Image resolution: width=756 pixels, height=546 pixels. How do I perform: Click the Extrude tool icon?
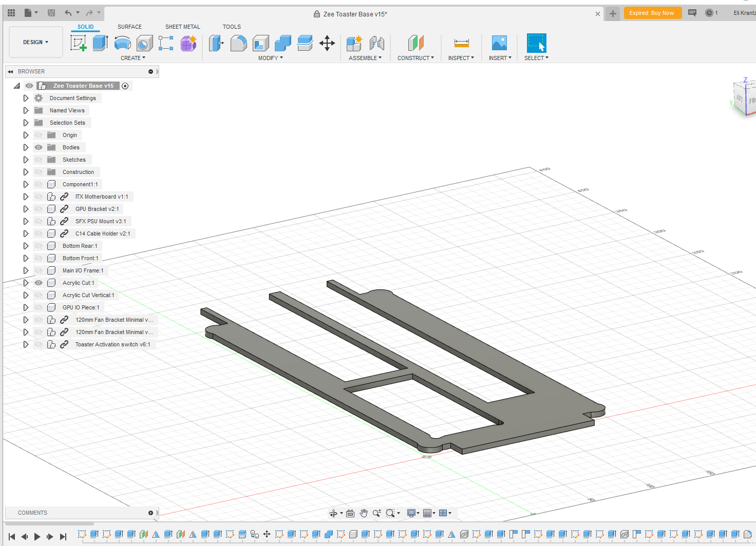point(100,43)
